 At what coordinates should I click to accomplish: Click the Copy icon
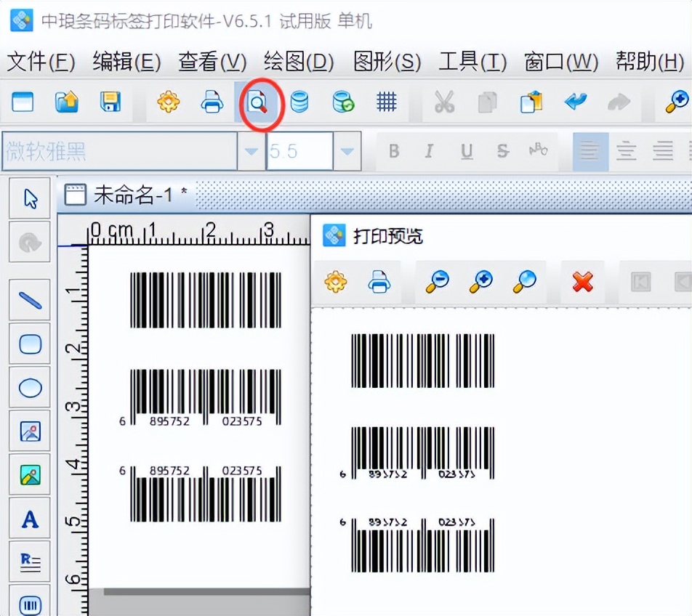pyautogui.click(x=487, y=102)
